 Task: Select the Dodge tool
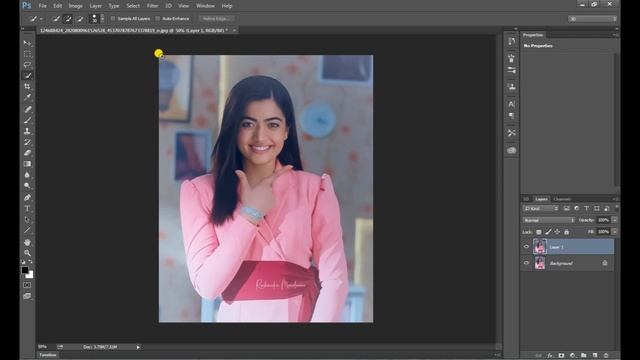[27, 185]
